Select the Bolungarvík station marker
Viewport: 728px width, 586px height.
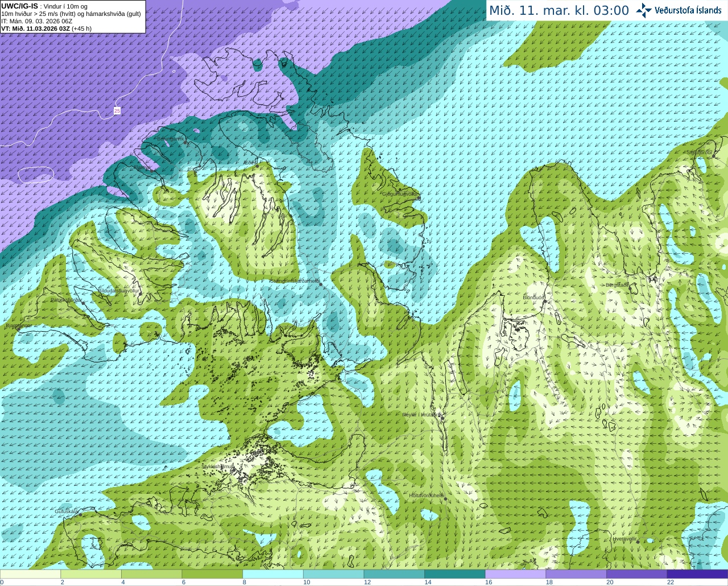[x=185, y=142]
